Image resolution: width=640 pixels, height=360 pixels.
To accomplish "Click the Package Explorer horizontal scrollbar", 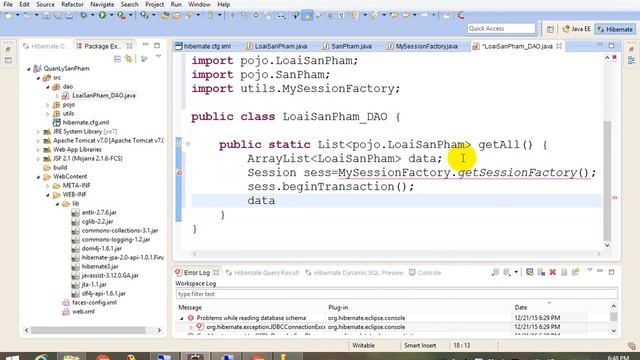I will coord(88,330).
